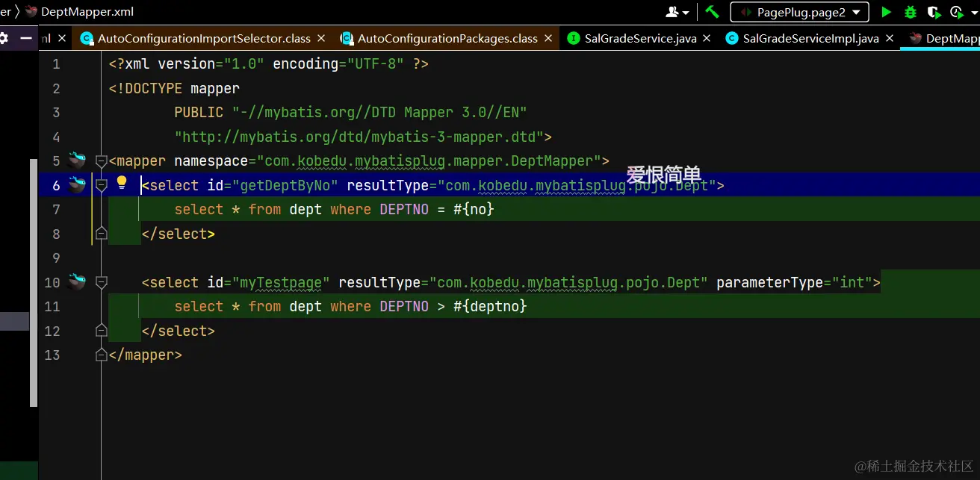980x480 pixels.
Task: Click the #{no} parameter on line 7
Action: [474, 209]
